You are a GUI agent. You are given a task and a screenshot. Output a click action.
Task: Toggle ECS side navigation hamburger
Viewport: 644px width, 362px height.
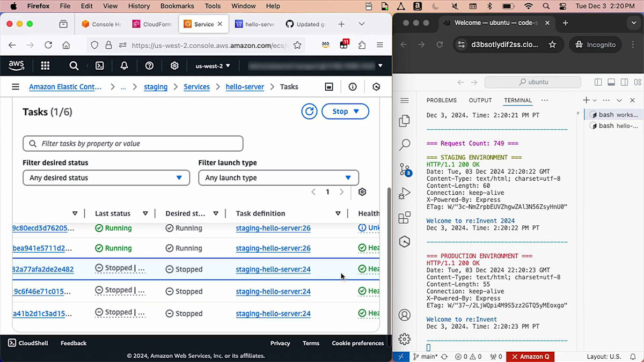16,87
